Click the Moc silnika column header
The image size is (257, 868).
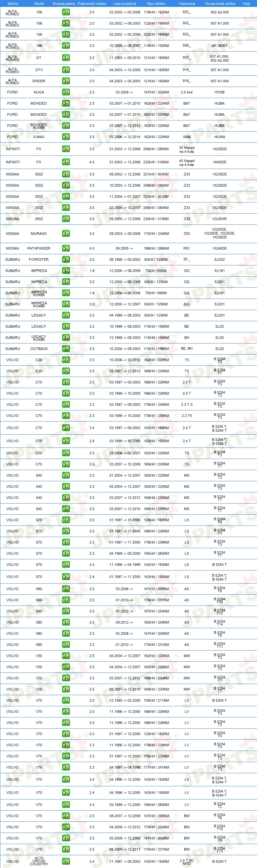[156, 4]
